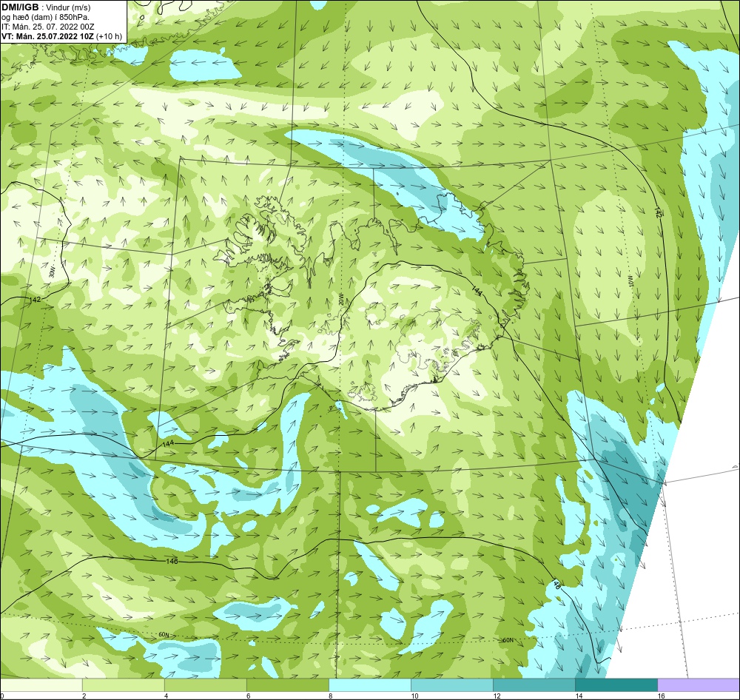Pick the 4–6 m/s green legend swatch
Image resolution: width=740 pixels, height=700 pixels.
click(x=206, y=684)
